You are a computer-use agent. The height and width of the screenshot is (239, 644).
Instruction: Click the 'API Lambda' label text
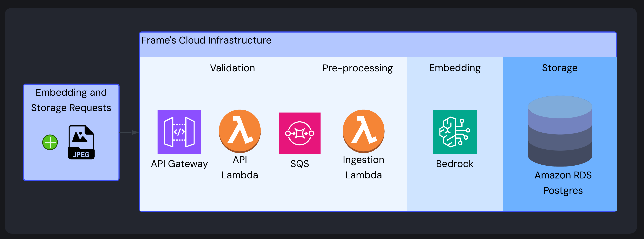240,167
